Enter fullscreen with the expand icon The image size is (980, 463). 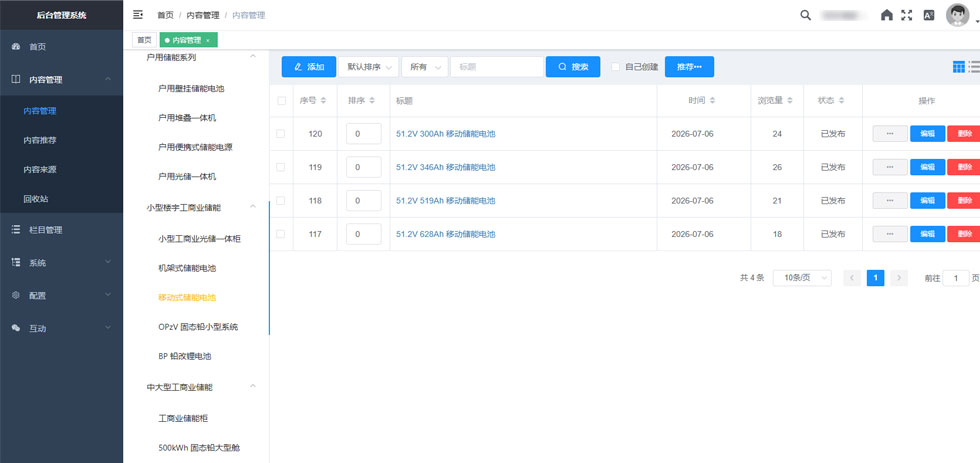pos(906,15)
